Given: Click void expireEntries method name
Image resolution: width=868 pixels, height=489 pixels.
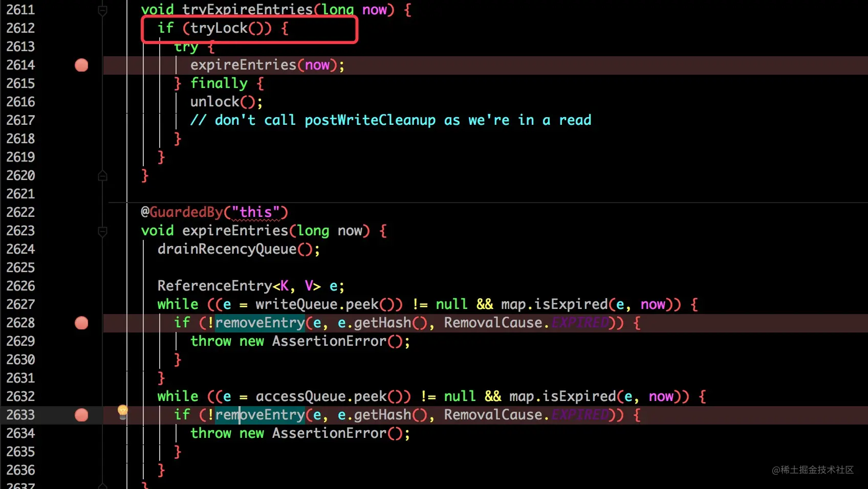Looking at the screenshot, I should [x=235, y=231].
